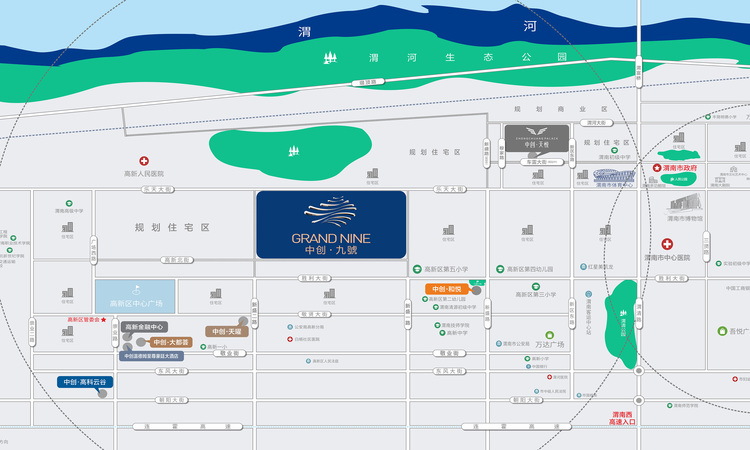The height and width of the screenshot is (450, 750).
Task: Click the tree icon beside 渭河生态公园 label
Action: (x=330, y=58)
